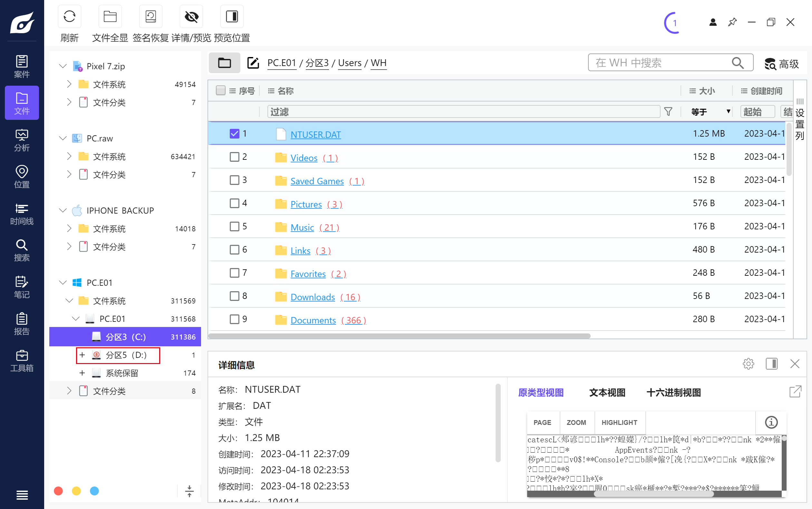This screenshot has height=509, width=812.
Task: Open the 时间线 timeline sidebar section
Action: pos(22,214)
